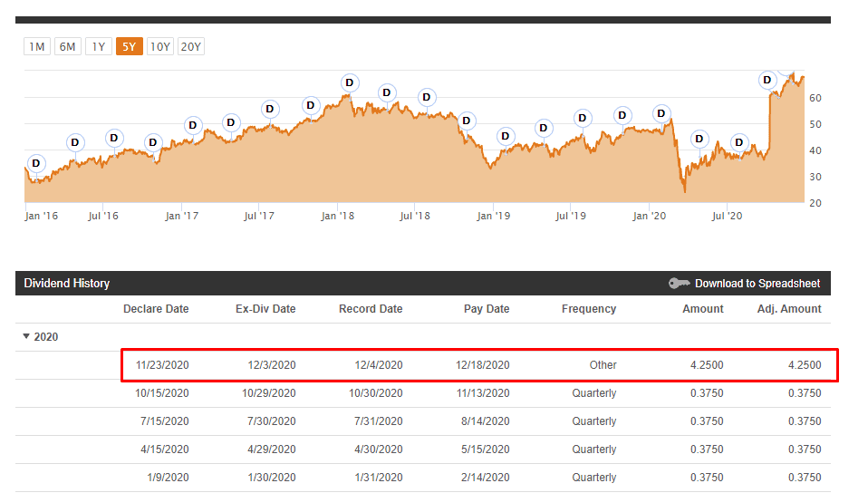
Task: Click dividend marker just before Jul '18 label
Action: (x=386, y=92)
